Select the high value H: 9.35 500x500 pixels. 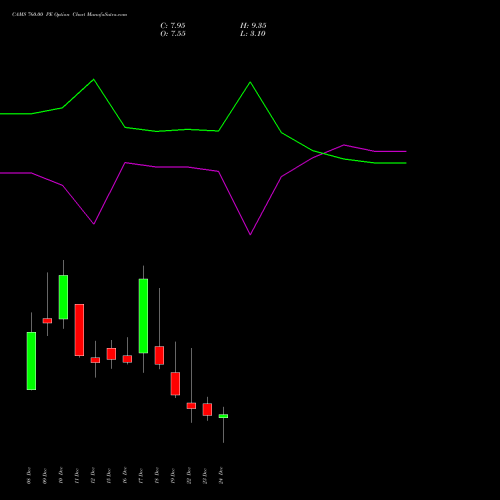[253, 26]
